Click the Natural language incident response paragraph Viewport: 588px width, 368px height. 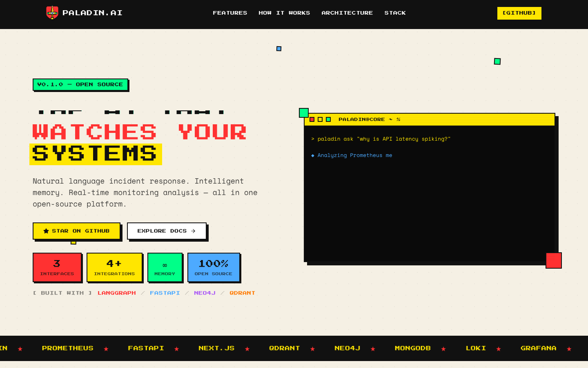click(x=145, y=193)
